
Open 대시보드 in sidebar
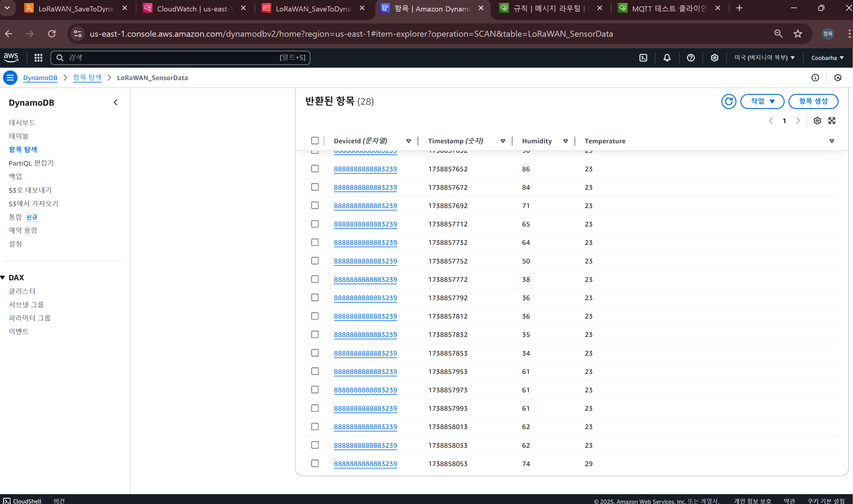22,123
